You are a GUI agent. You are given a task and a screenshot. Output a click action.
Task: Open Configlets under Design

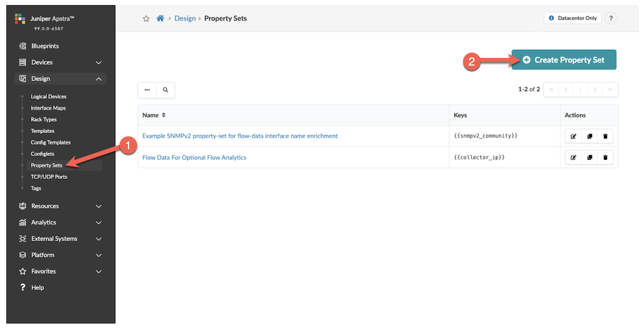(x=42, y=154)
